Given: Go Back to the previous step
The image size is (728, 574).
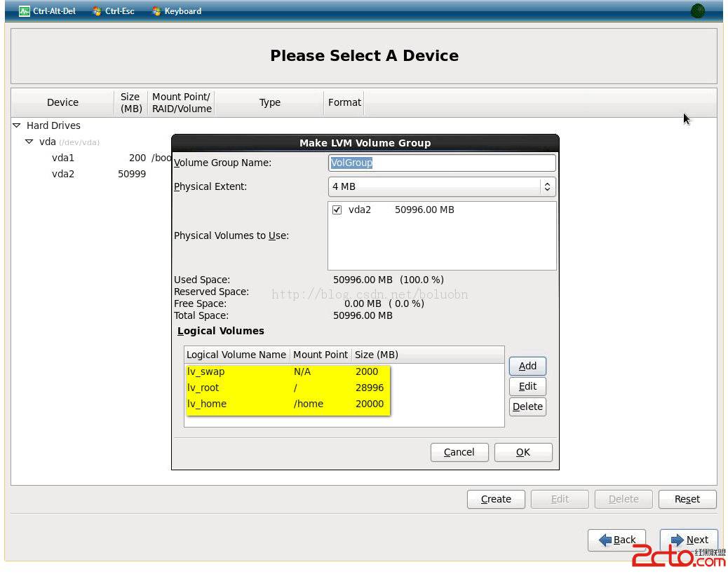Looking at the screenshot, I should 616,540.
